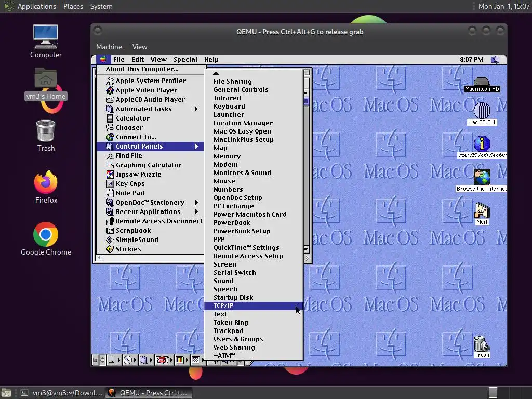
Task: Click Finder window scroll down arrow
Action: pyautogui.click(x=306, y=249)
